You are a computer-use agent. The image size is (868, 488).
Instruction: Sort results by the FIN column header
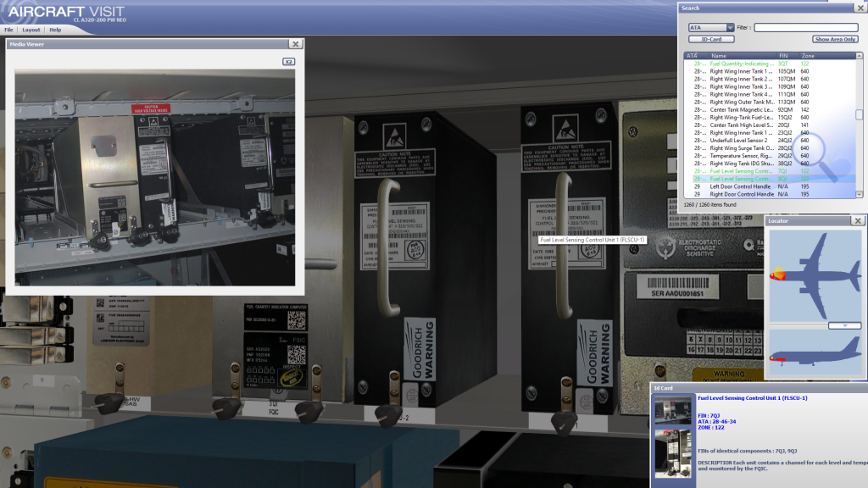tap(787, 56)
